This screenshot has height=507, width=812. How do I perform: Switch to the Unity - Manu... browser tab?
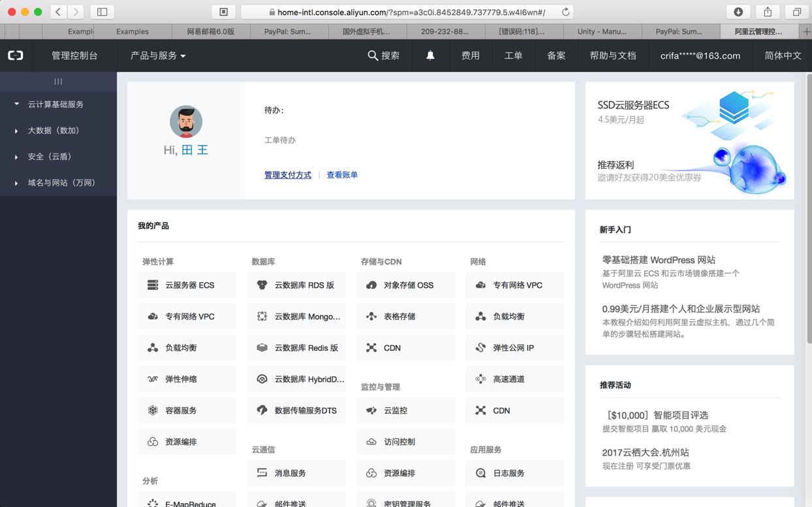point(601,31)
